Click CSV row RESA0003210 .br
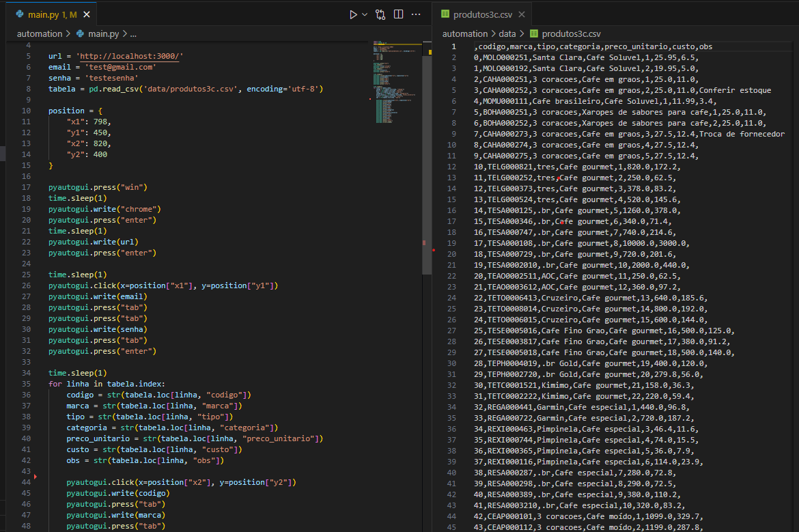Viewport: 799px width, 532px height. 579,505
